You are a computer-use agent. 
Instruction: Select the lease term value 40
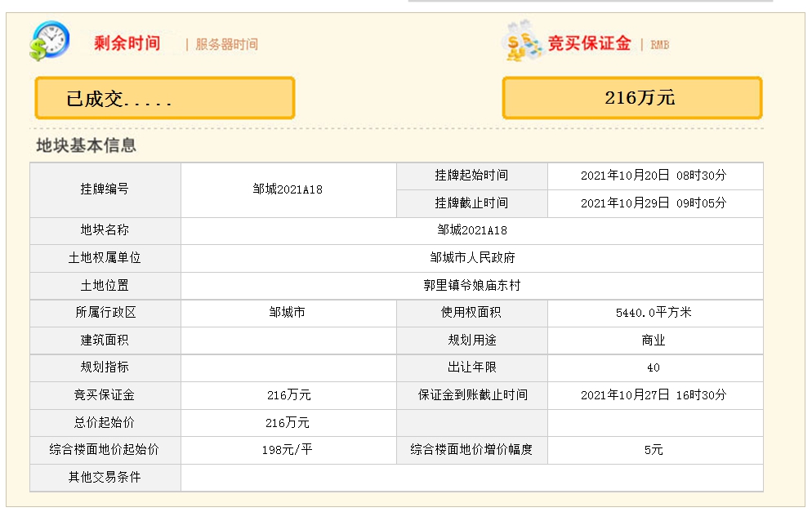click(654, 368)
